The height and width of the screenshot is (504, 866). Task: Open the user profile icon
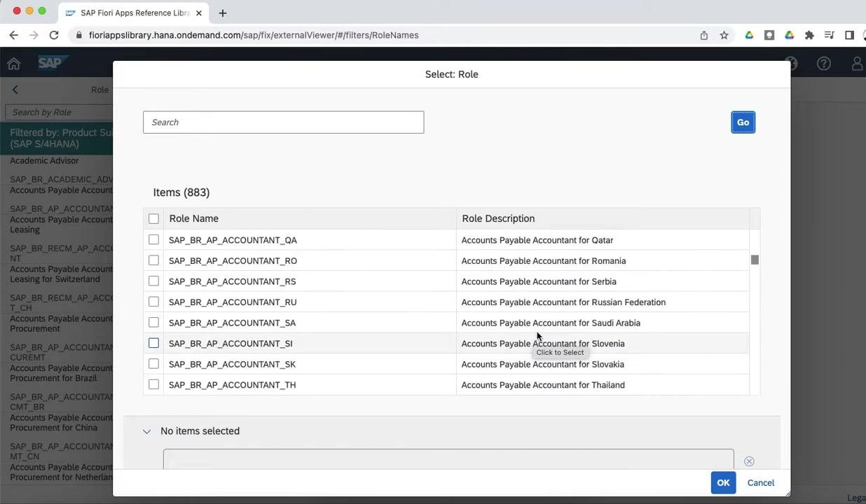[858, 64]
